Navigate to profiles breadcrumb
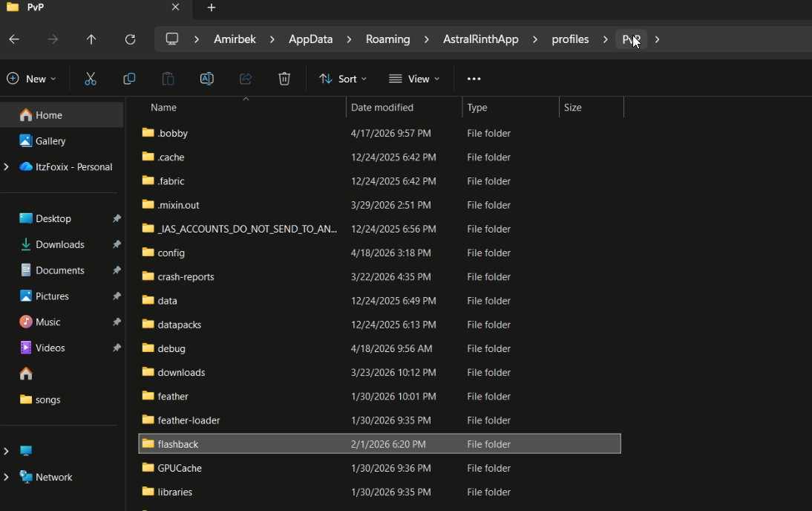The image size is (812, 511). [x=570, y=39]
